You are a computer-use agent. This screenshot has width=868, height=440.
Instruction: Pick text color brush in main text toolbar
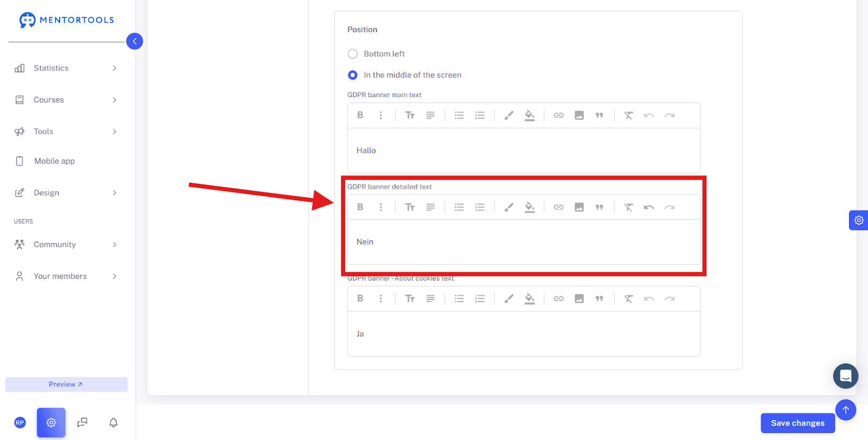(509, 115)
